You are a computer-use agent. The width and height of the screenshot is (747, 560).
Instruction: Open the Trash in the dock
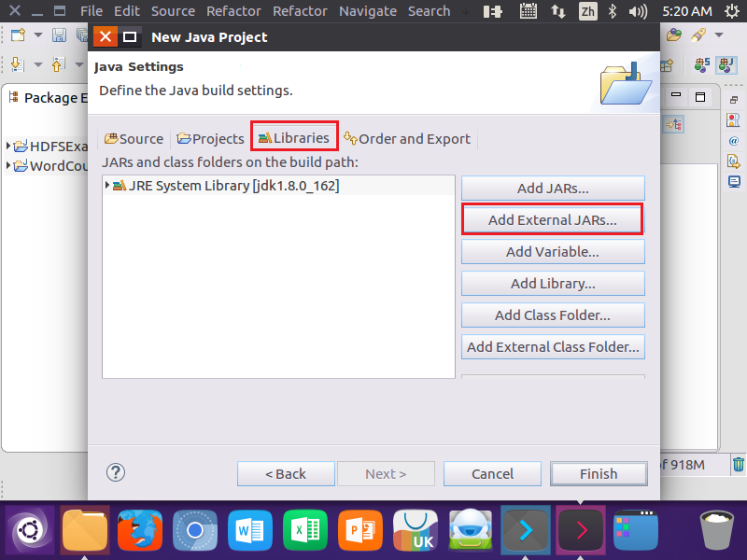click(x=716, y=530)
